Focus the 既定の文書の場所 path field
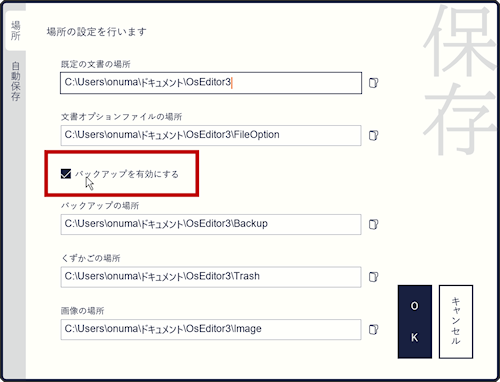The width and height of the screenshot is (500, 382). 211,83
